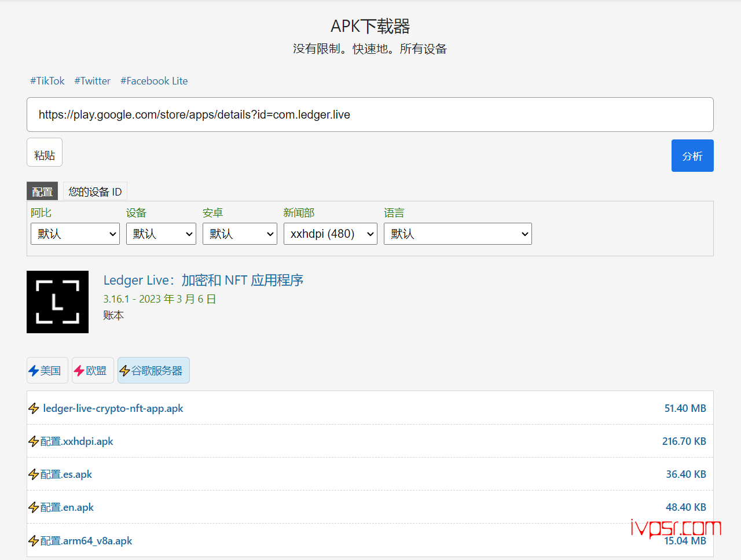Download 配置.es.apk file
Screen dimensions: 741x560
coord(66,474)
